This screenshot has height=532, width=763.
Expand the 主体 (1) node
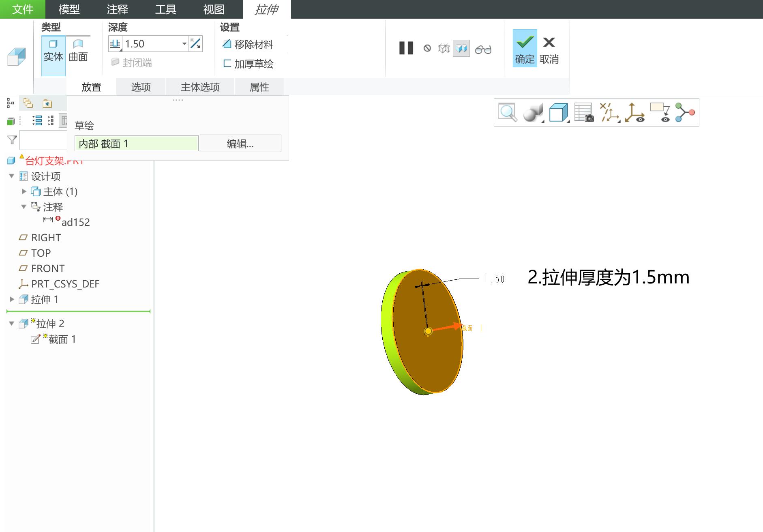tap(24, 191)
